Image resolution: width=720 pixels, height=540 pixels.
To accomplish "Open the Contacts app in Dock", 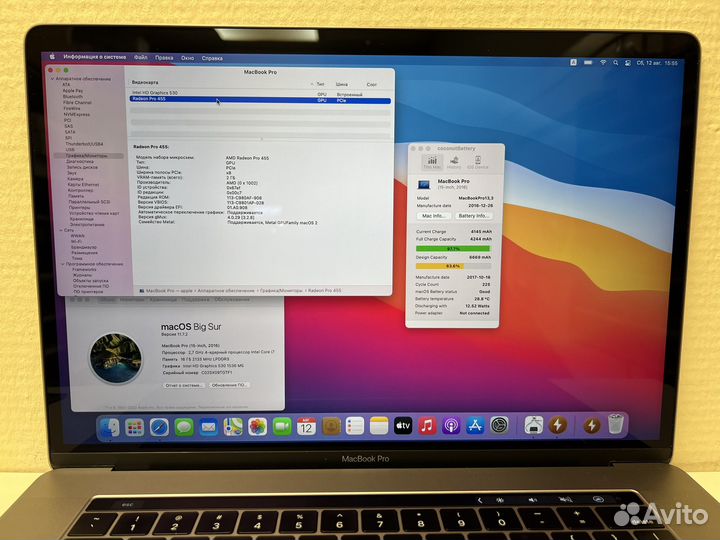I will tap(331, 427).
